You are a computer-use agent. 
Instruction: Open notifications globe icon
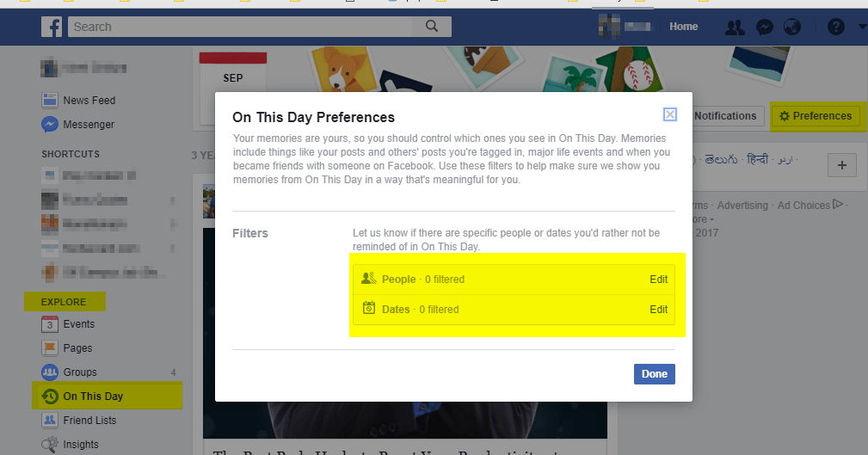point(791,27)
